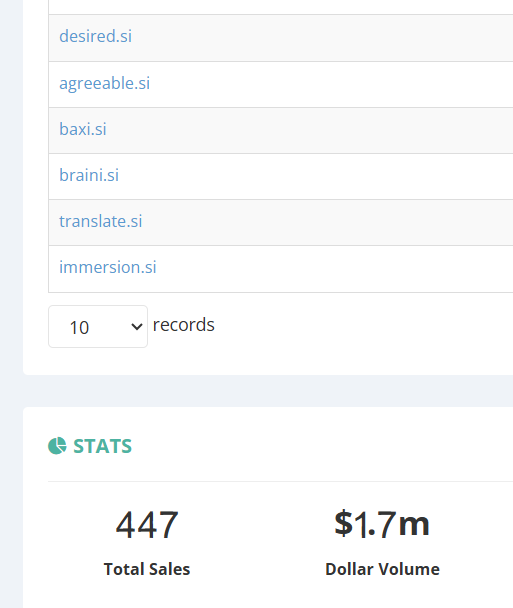Open the baxi.si domain link
This screenshot has height=608, width=513.
point(83,129)
